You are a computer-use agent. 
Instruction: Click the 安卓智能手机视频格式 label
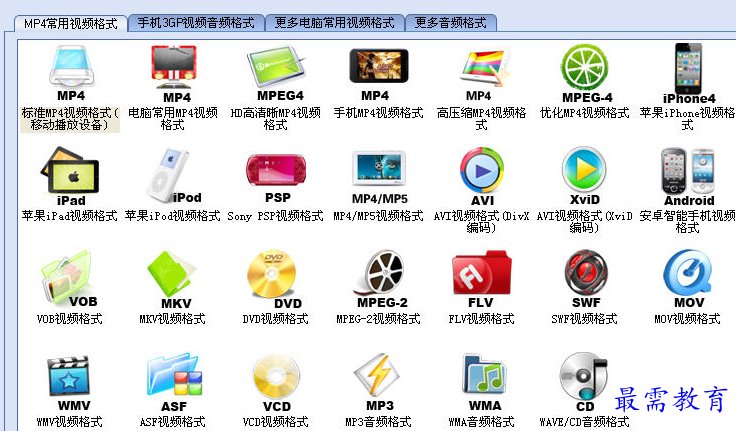pos(688,222)
